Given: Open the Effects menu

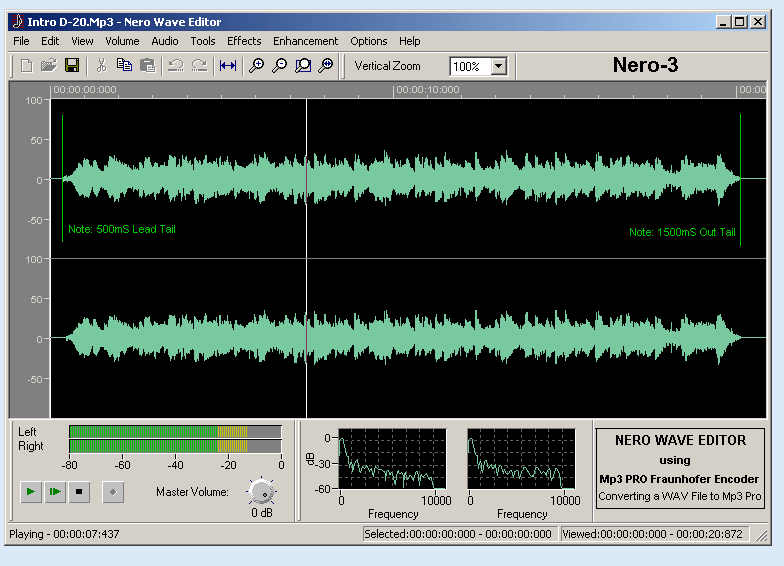Looking at the screenshot, I should point(244,41).
